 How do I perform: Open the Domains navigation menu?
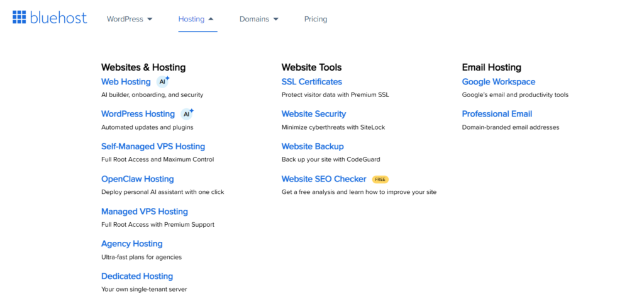(258, 20)
